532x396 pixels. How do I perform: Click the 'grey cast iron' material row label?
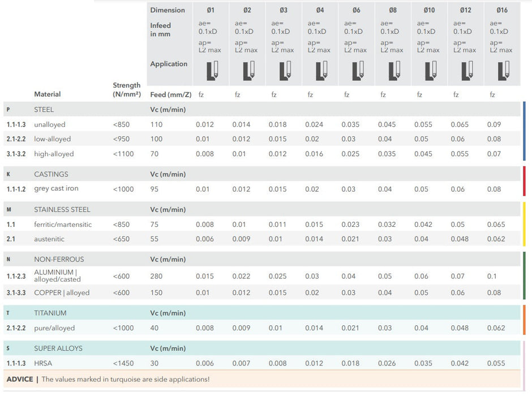[56, 189]
